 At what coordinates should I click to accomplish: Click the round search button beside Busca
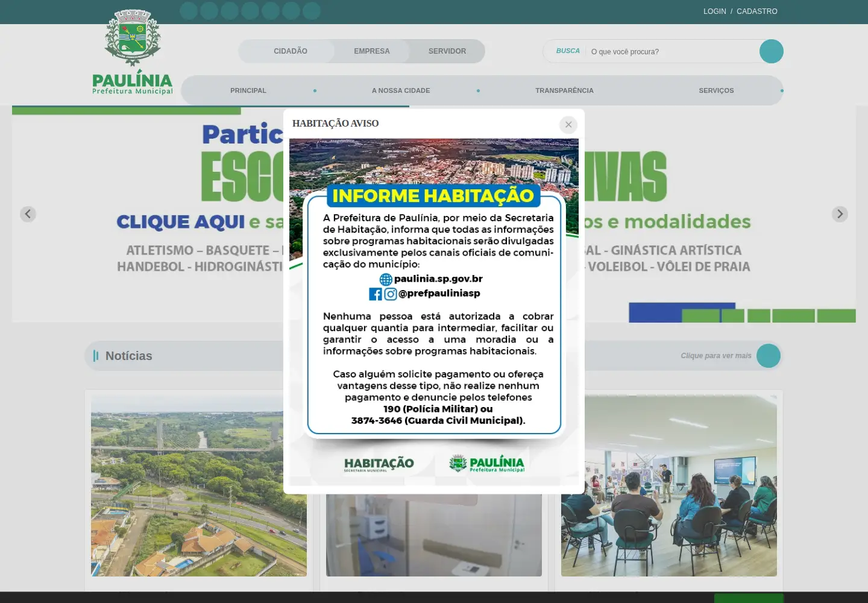(772, 51)
